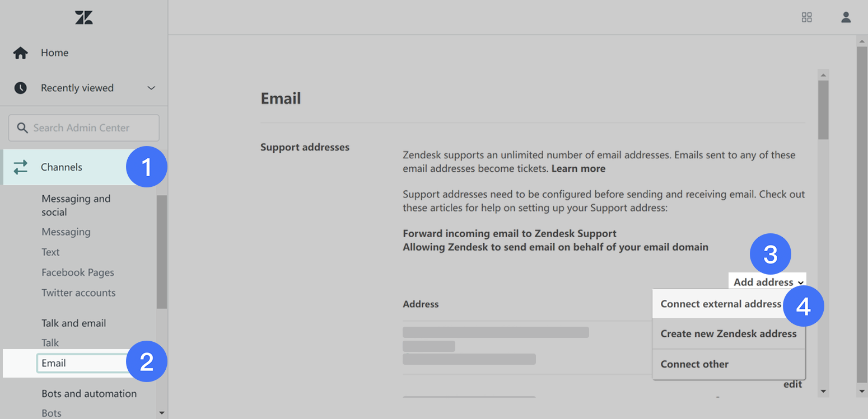Click the magnifying glass in the search bar
Screen dimensions: 868x419
pyautogui.click(x=22, y=128)
